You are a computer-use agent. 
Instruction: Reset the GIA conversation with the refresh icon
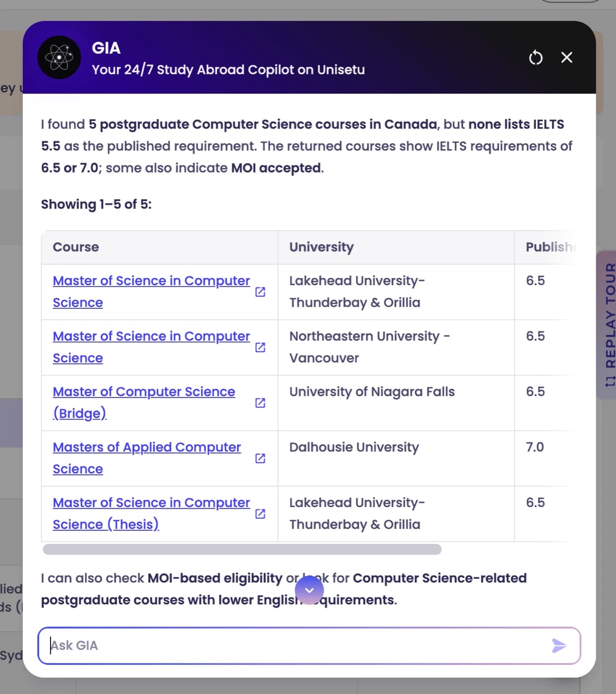[536, 58]
